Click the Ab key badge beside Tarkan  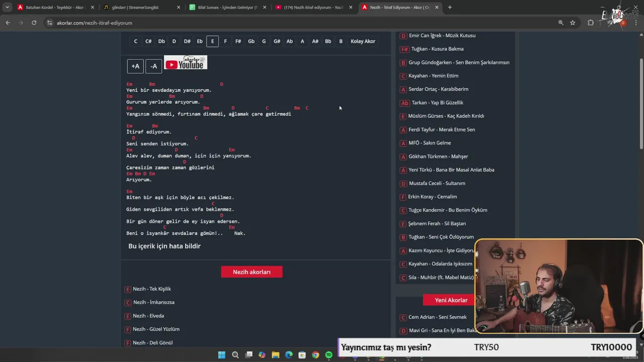(x=405, y=103)
